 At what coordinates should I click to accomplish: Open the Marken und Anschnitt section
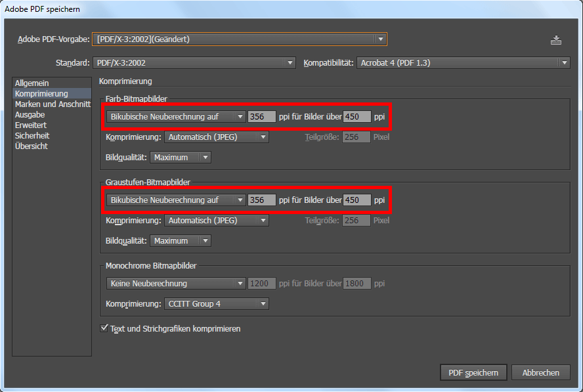[53, 104]
